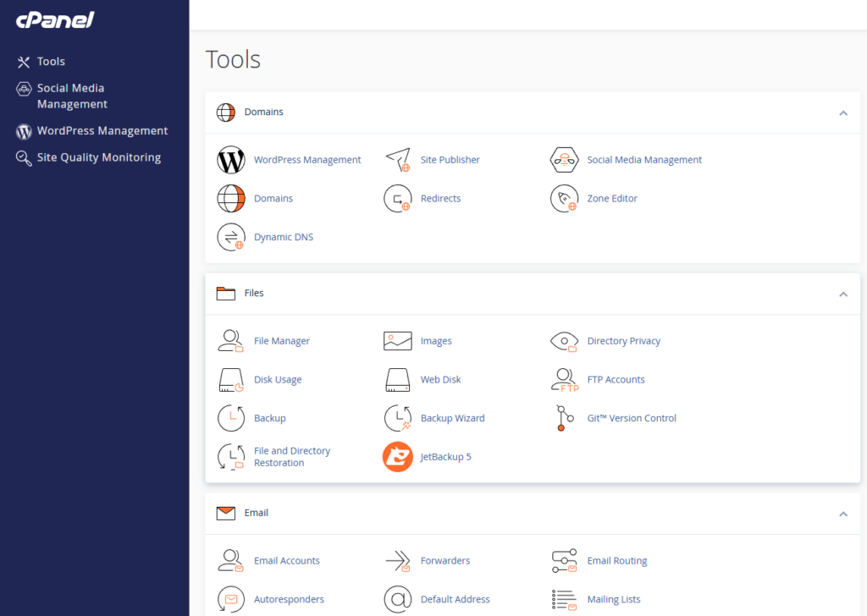Screen dimensions: 867x616
Task: Click the cPanel logo
Action: pos(53,19)
